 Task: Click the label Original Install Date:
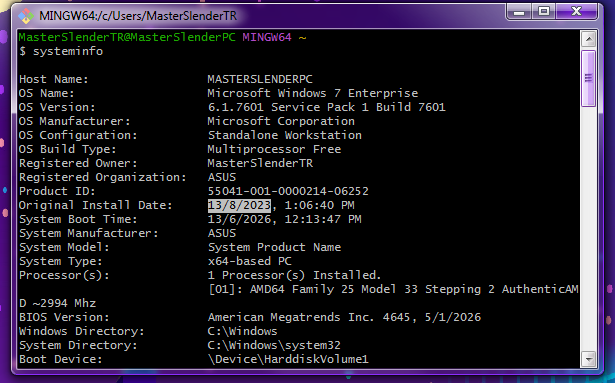click(x=96, y=205)
